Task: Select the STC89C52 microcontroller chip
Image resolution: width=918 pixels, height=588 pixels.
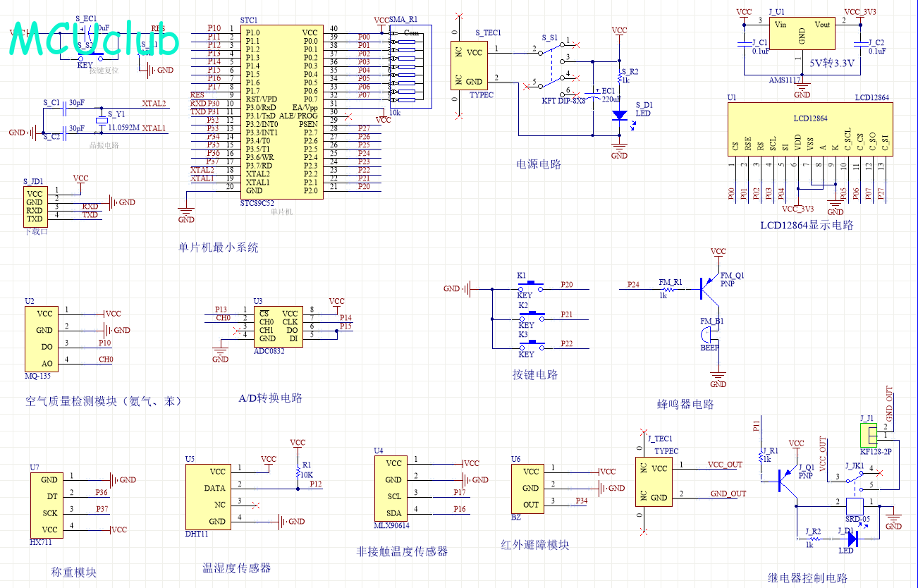Action: coord(281,112)
